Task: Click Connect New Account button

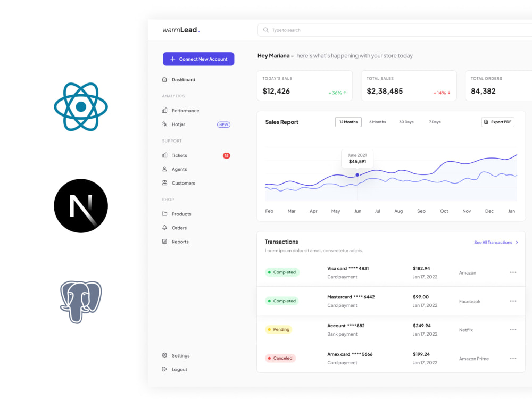Action: 198,59
